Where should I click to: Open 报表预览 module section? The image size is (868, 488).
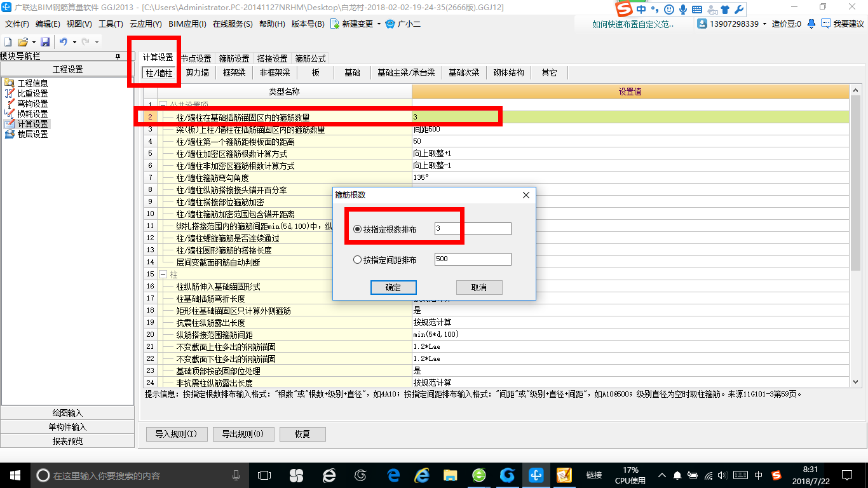[67, 441]
